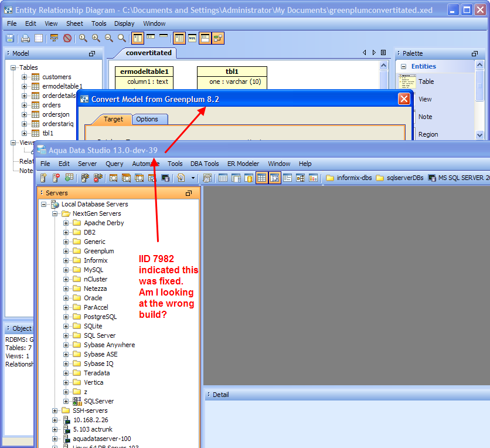Expand the Greenplum server folder
Image resolution: width=490 pixels, height=448 pixels.
click(x=66, y=251)
